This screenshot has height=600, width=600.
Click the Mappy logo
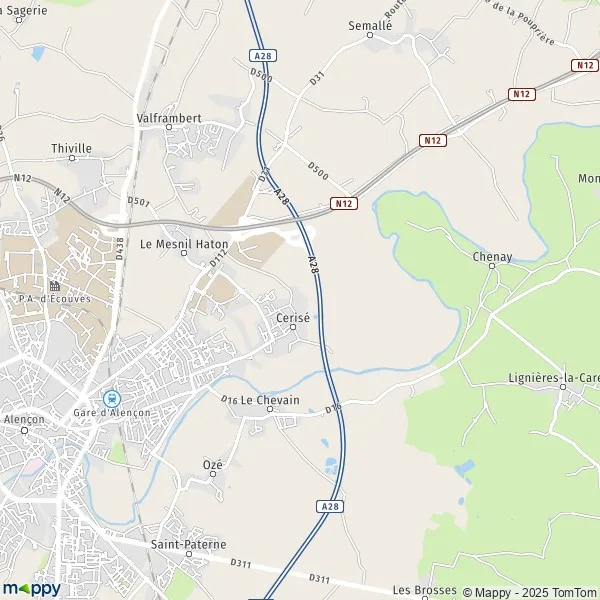tap(32, 589)
